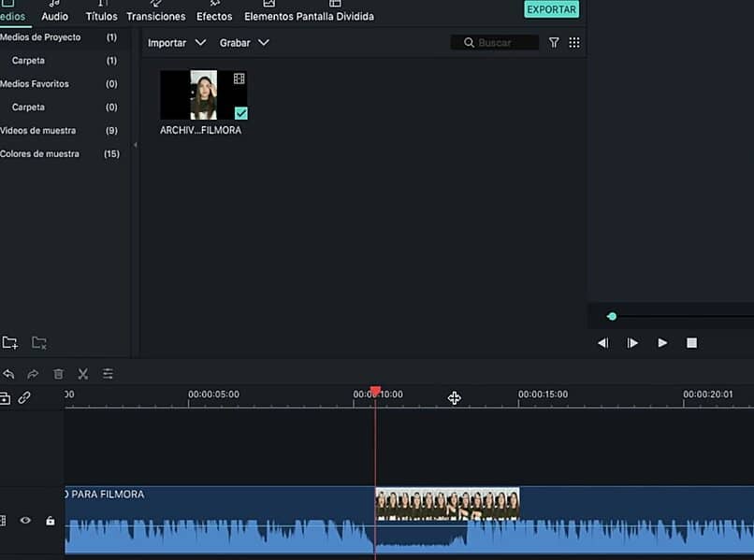The image size is (754, 560).
Task: Open the grid view layout icon beside filter
Action: [574, 42]
